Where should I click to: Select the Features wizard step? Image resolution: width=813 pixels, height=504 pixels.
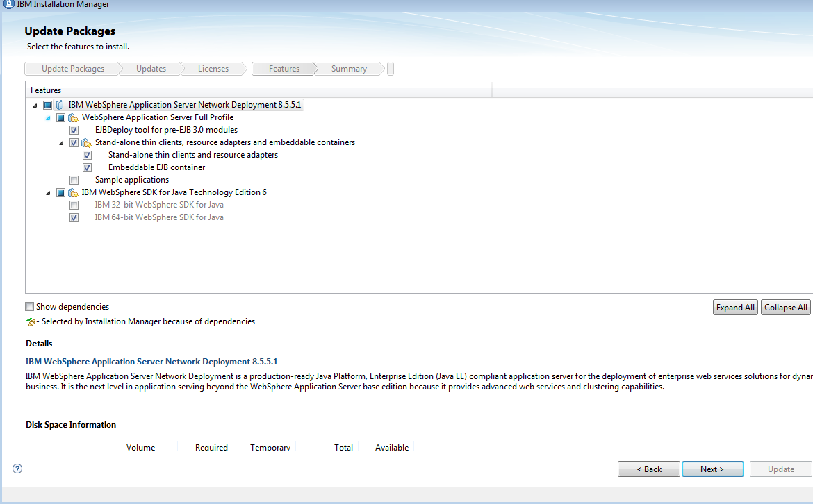284,68
